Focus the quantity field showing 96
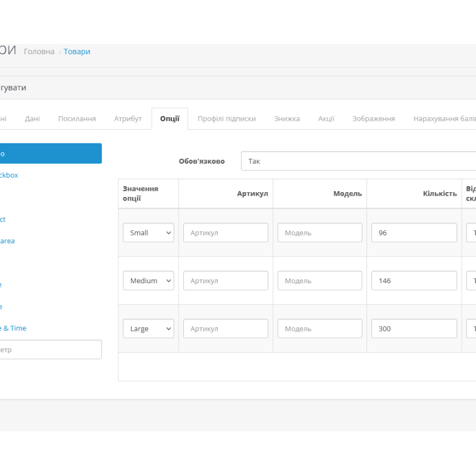The image size is (476, 476). (414, 233)
